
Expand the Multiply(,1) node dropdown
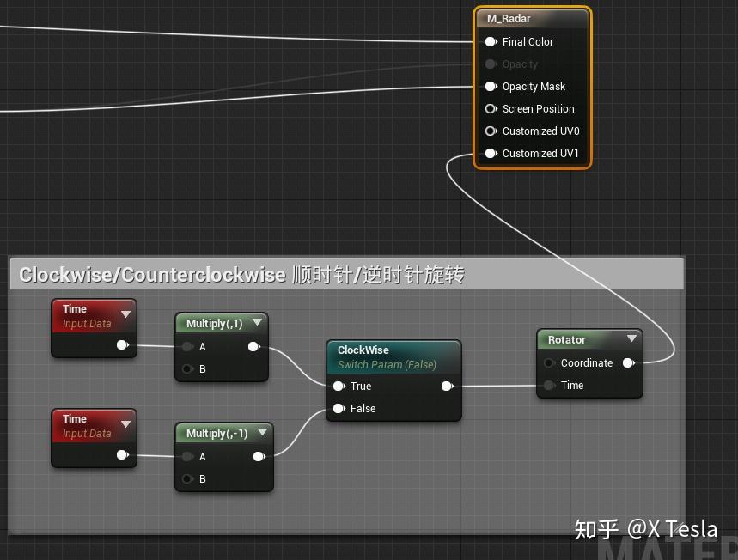(x=258, y=323)
